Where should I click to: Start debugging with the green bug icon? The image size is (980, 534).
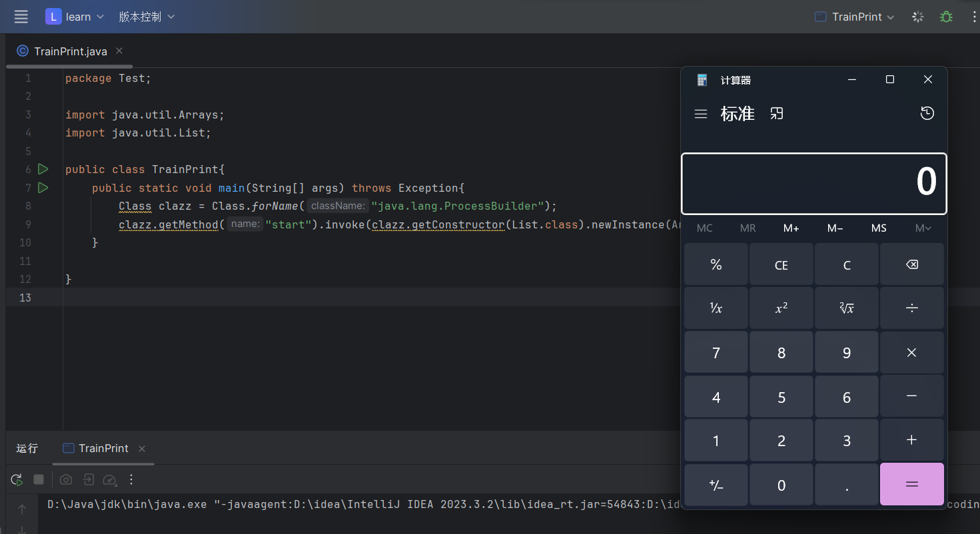point(946,17)
